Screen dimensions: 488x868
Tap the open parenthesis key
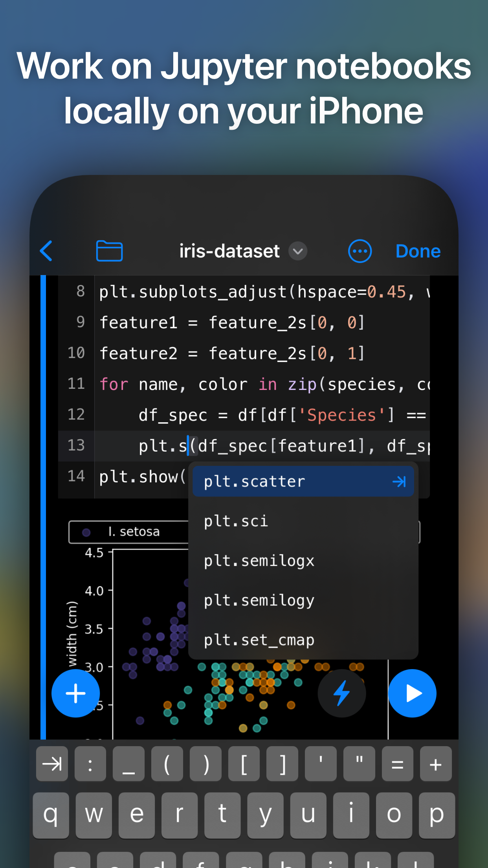click(167, 764)
